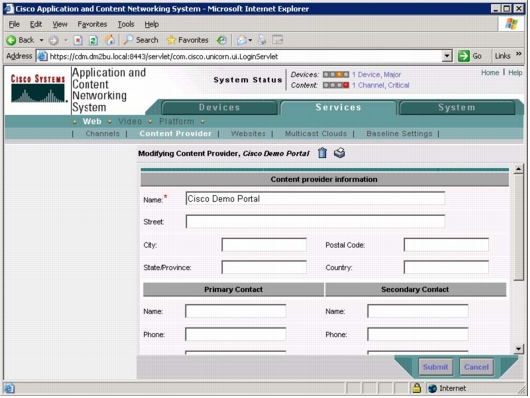Click the Edit page icon in IE toolbar

278,40
